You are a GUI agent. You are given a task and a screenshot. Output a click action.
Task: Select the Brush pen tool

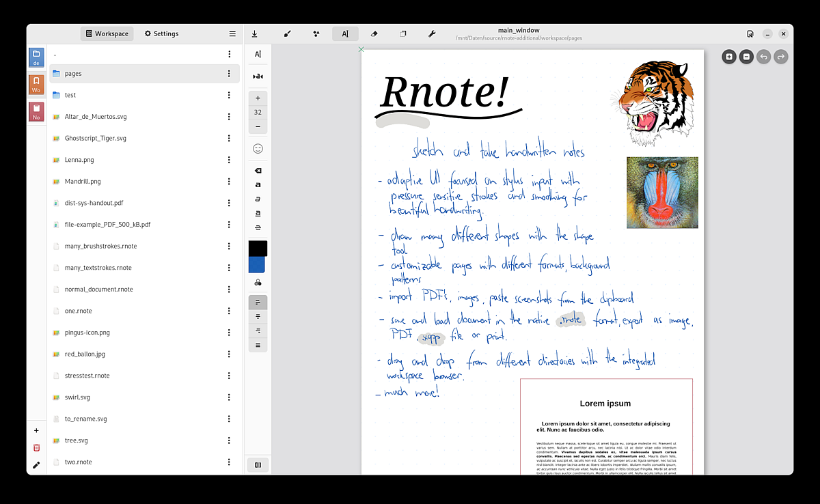[288, 33]
